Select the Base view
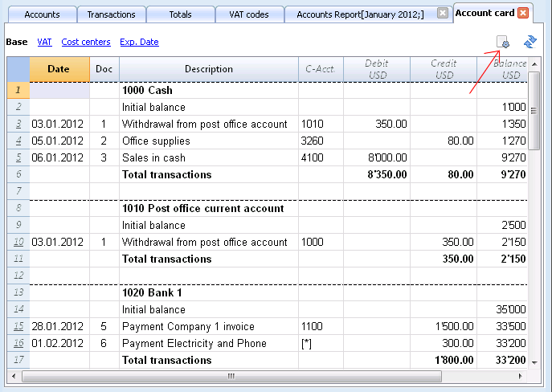The image size is (552, 392). (x=17, y=42)
